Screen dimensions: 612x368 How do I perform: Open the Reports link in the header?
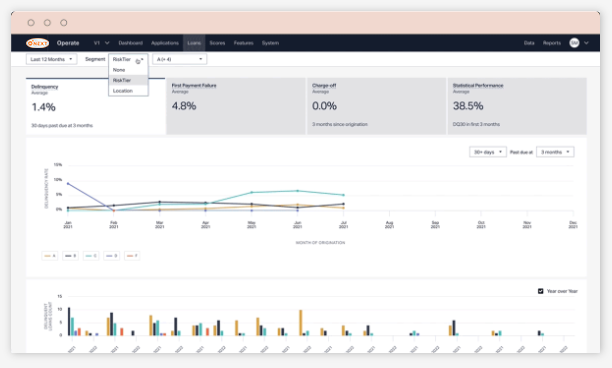(552, 43)
